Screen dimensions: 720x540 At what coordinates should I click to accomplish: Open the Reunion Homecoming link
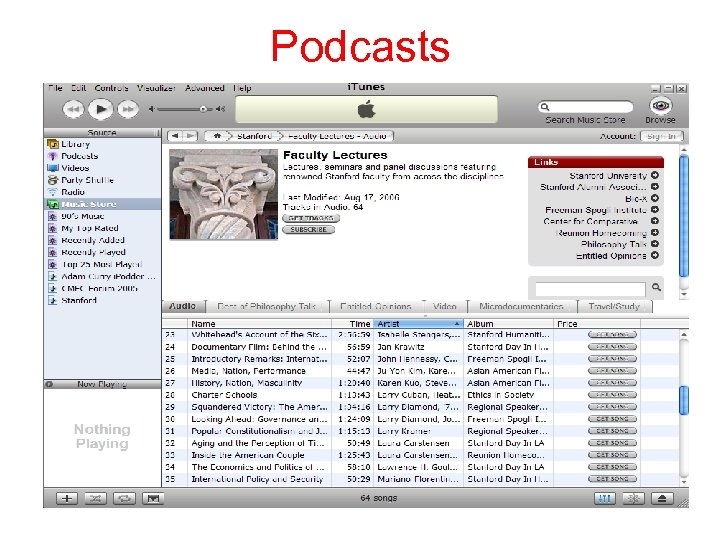(602, 233)
